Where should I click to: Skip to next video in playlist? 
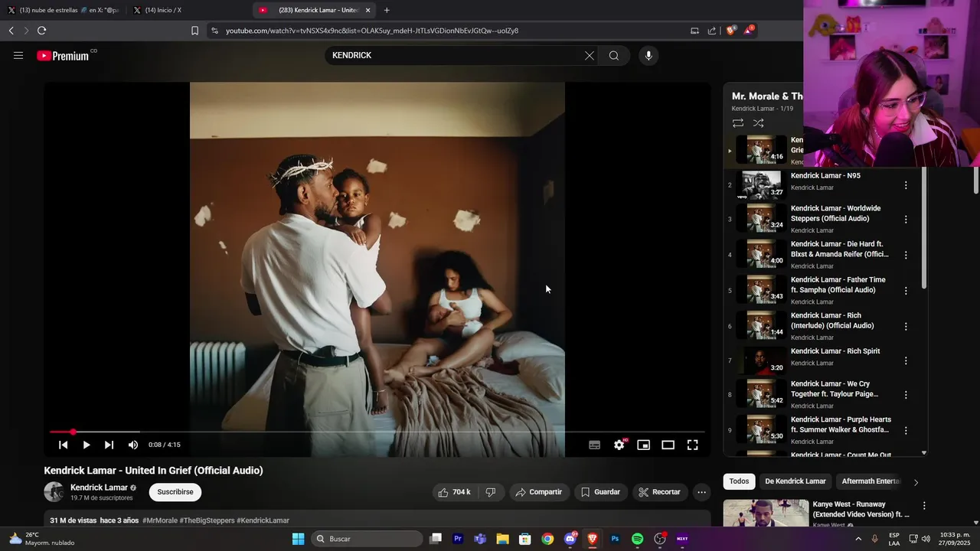tap(109, 445)
